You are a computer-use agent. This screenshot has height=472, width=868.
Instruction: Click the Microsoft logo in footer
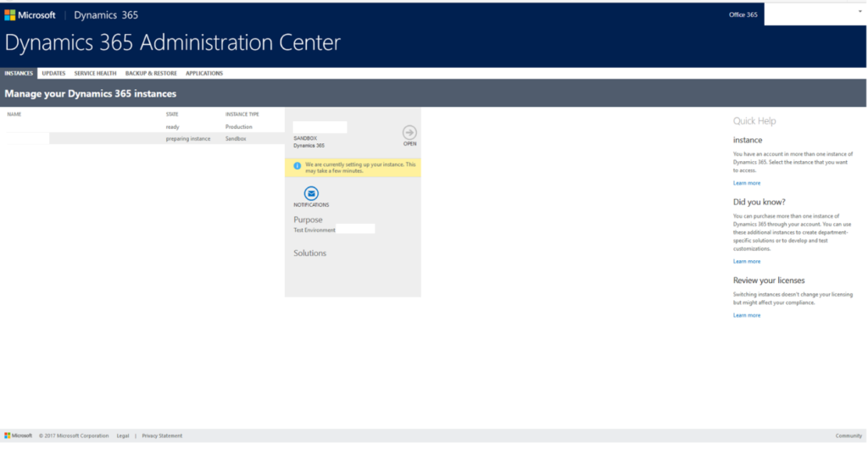tap(19, 436)
